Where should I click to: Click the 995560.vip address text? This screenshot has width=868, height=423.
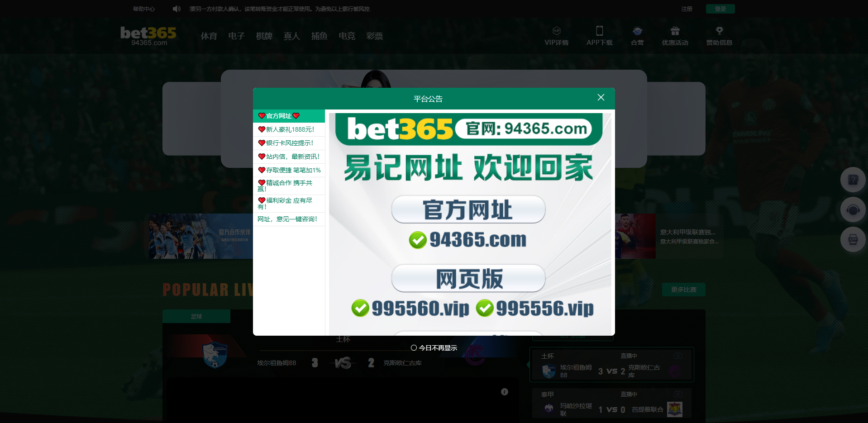pyautogui.click(x=420, y=309)
